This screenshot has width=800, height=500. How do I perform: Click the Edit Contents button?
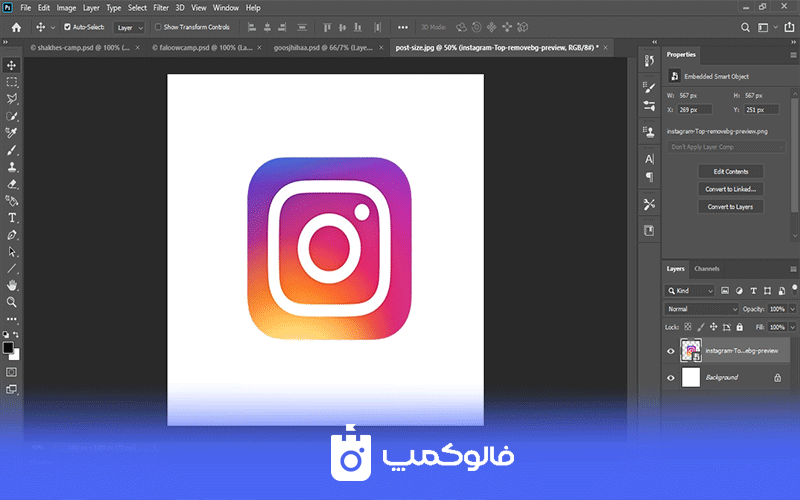coord(731,171)
